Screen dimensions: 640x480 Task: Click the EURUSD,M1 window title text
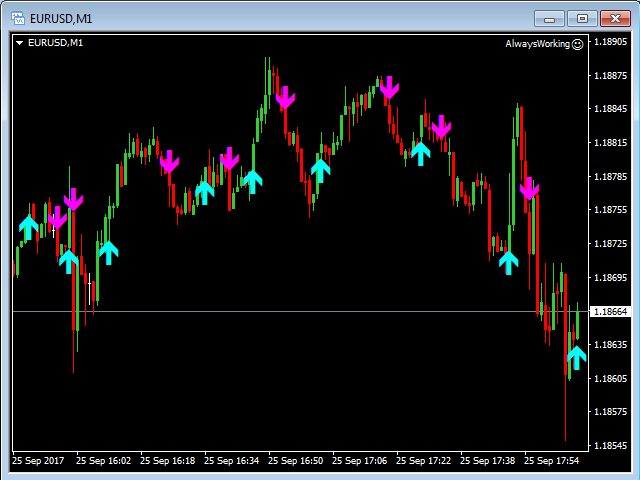coord(61,19)
